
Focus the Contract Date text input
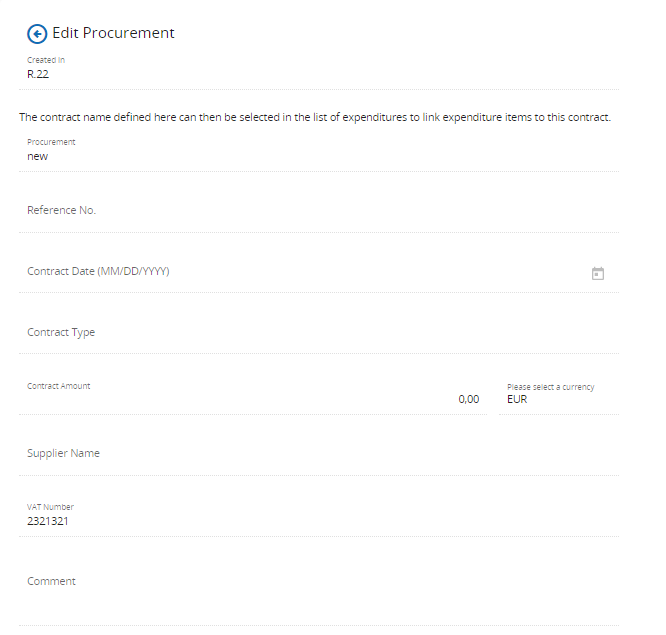point(300,272)
